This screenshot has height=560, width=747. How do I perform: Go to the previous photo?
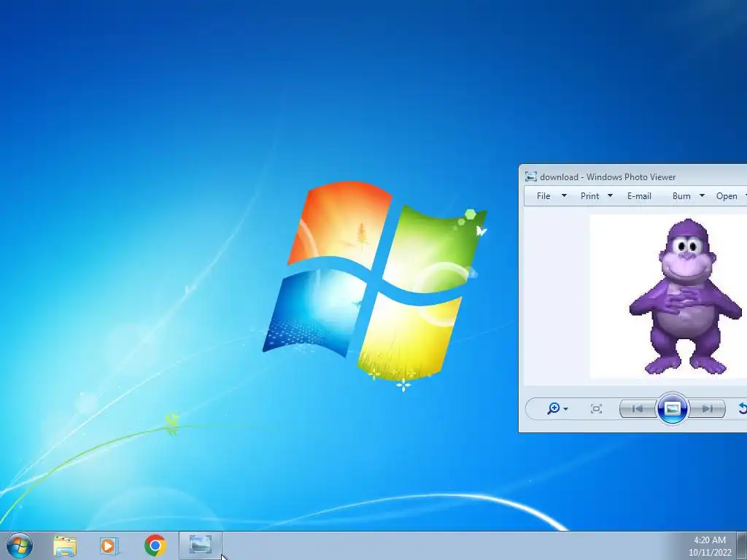click(638, 408)
